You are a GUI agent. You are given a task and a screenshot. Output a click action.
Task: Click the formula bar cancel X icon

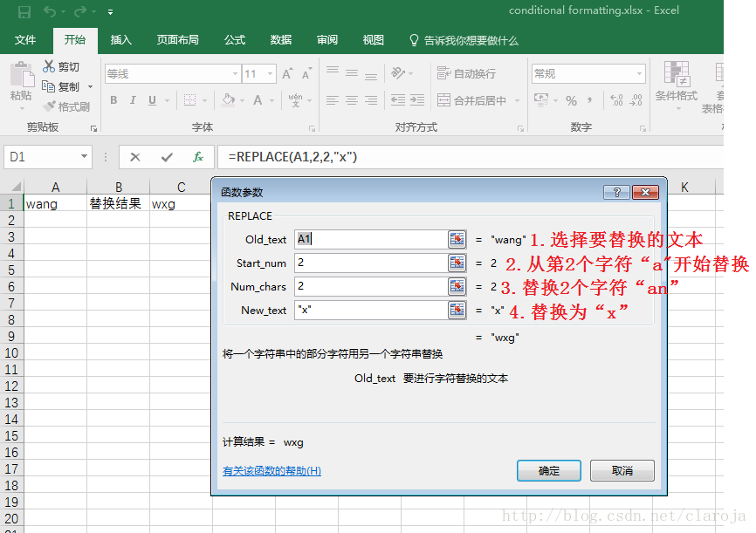(x=135, y=157)
